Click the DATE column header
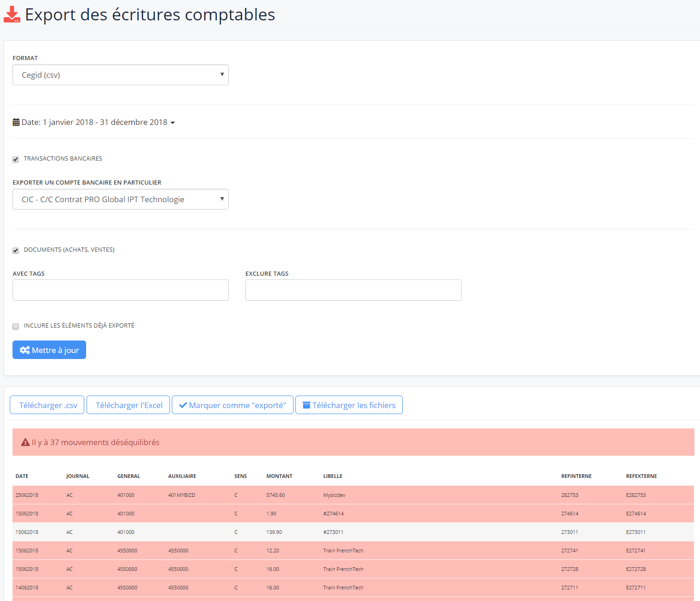The image size is (700, 601). pos(22,476)
